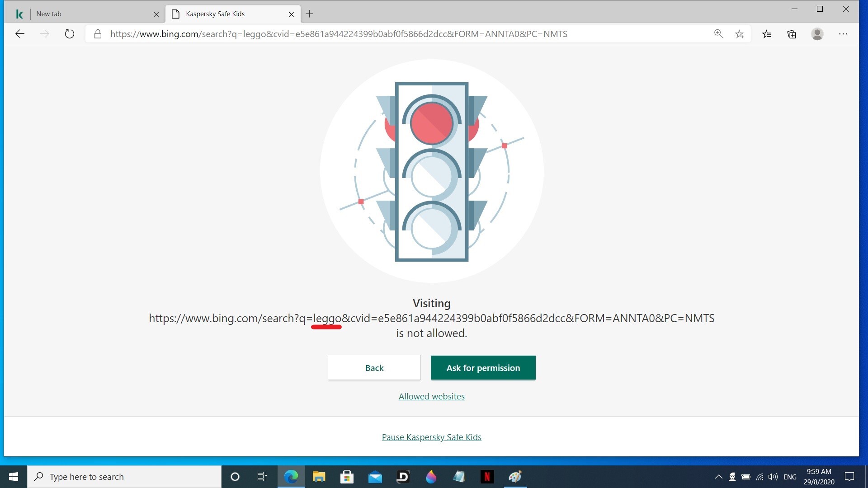Open the Netflix taskbar icon
868x488 pixels.
pos(487,477)
